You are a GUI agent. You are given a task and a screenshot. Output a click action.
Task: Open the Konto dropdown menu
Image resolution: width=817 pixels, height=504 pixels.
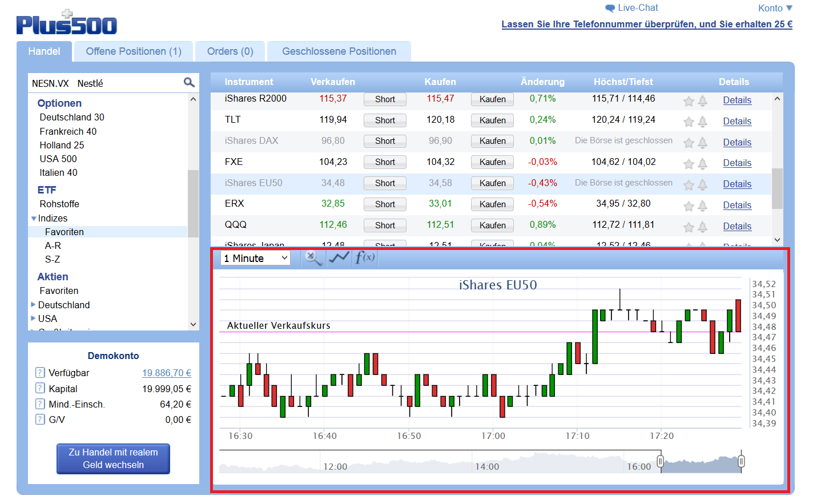click(x=775, y=8)
